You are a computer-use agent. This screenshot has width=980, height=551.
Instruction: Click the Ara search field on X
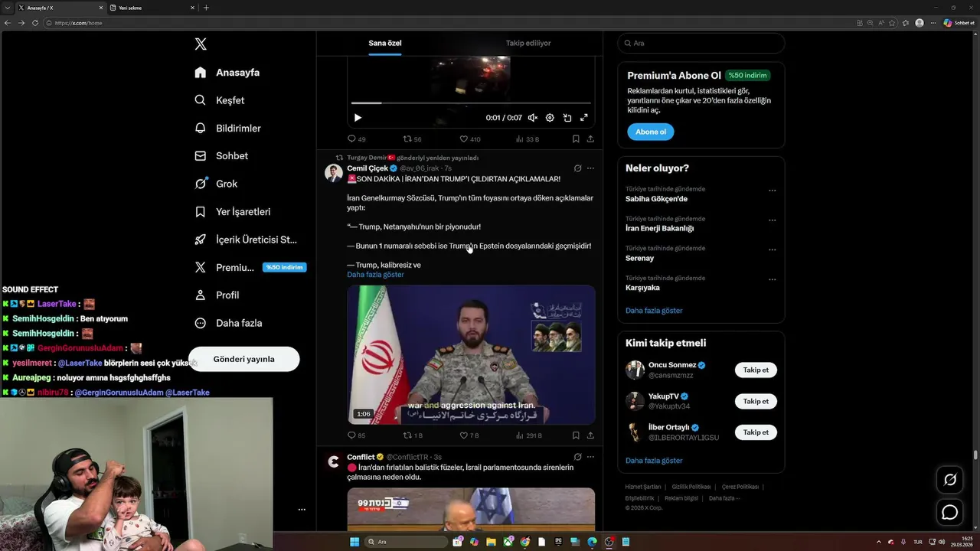tap(701, 44)
